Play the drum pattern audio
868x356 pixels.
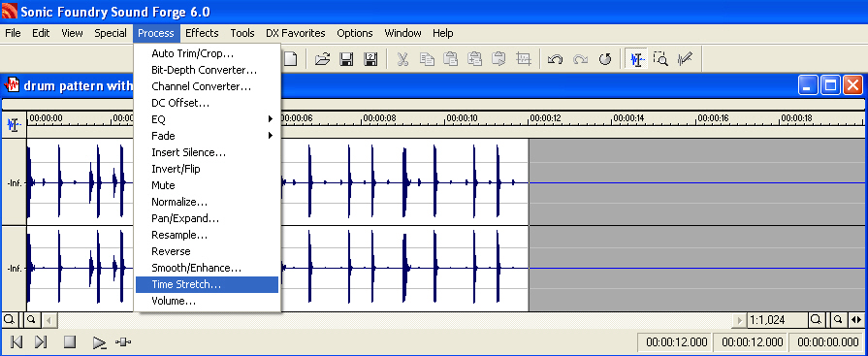(x=99, y=342)
